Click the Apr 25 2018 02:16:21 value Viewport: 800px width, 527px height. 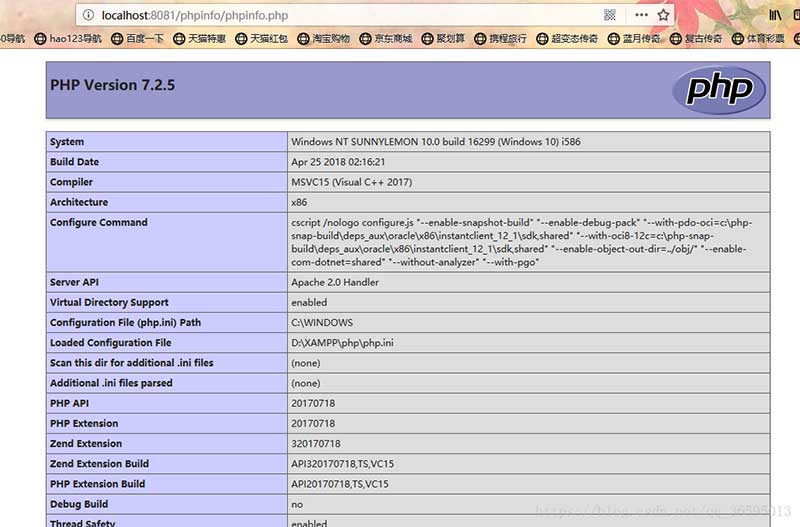click(x=338, y=162)
